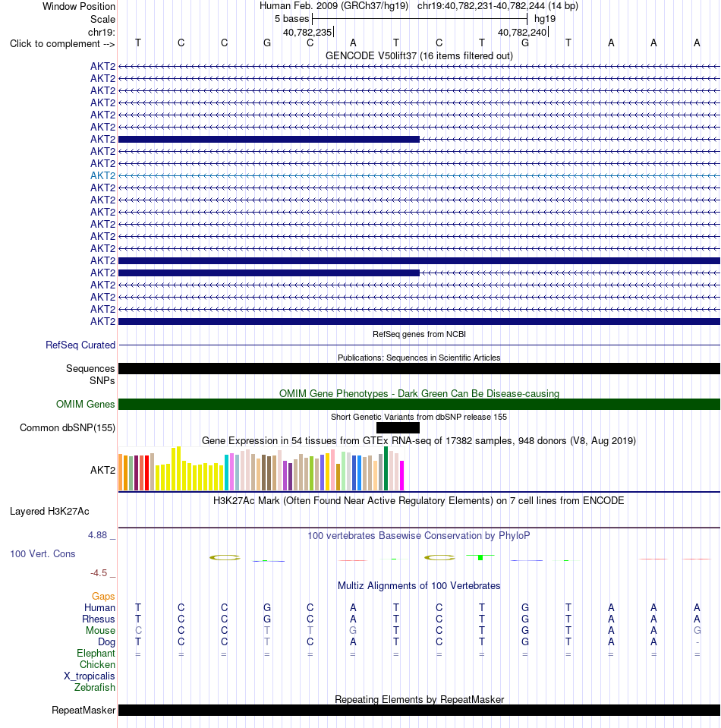Image resolution: width=721 pixels, height=728 pixels.
Task: Open 'Repeating Elements by RepeatMasker' track title
Action: click(x=419, y=700)
